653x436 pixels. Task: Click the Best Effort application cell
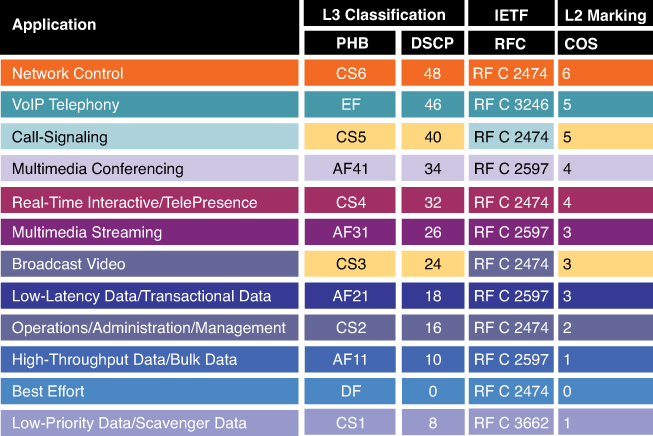[x=49, y=391]
